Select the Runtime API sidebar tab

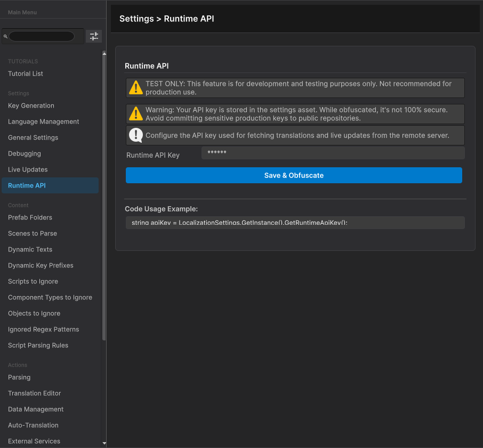click(28, 185)
